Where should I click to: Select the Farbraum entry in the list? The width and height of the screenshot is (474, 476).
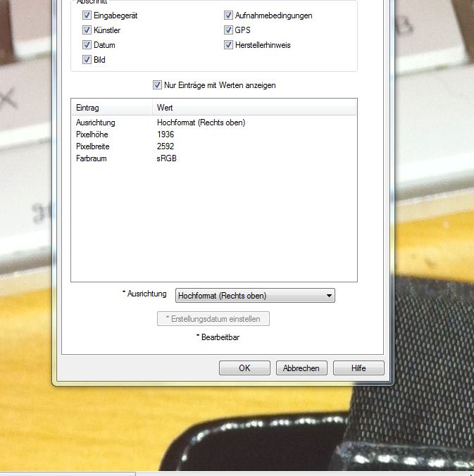coord(91,158)
